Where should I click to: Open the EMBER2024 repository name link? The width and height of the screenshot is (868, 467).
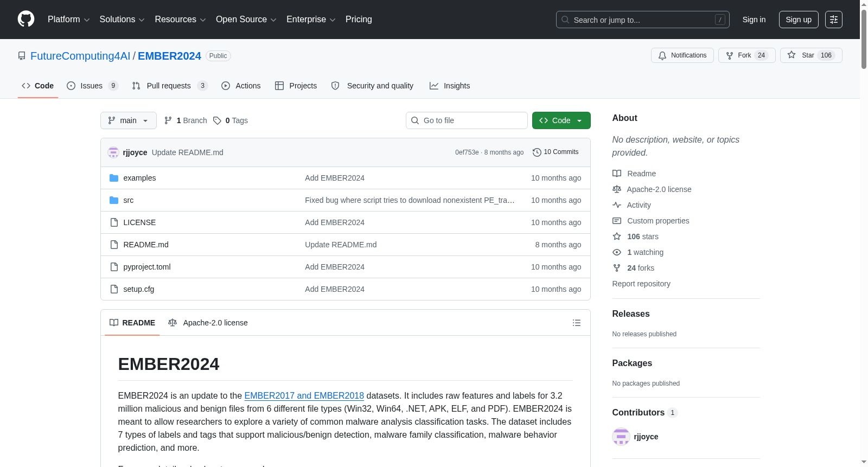[x=169, y=56]
